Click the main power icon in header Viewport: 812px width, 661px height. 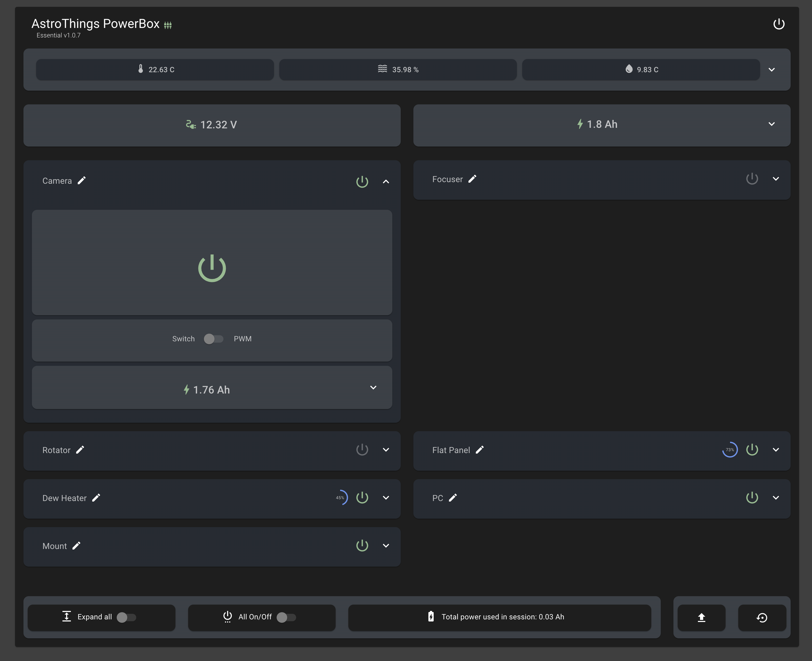point(779,24)
